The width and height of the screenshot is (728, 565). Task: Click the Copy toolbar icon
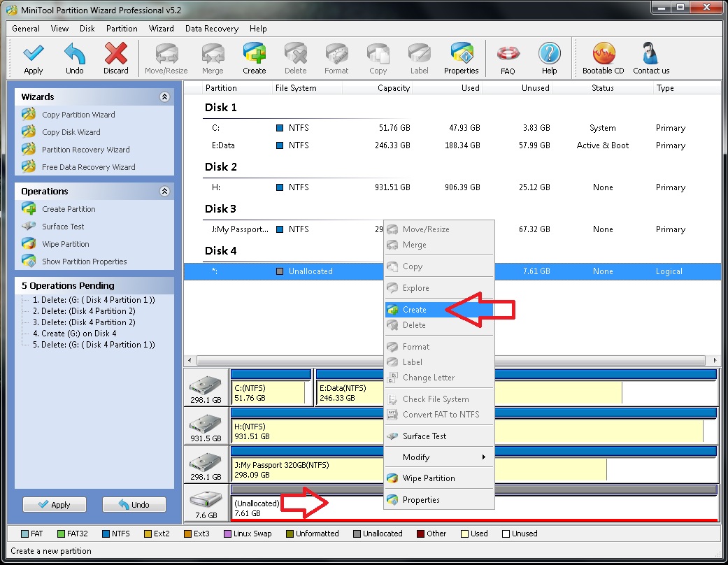coord(378,54)
